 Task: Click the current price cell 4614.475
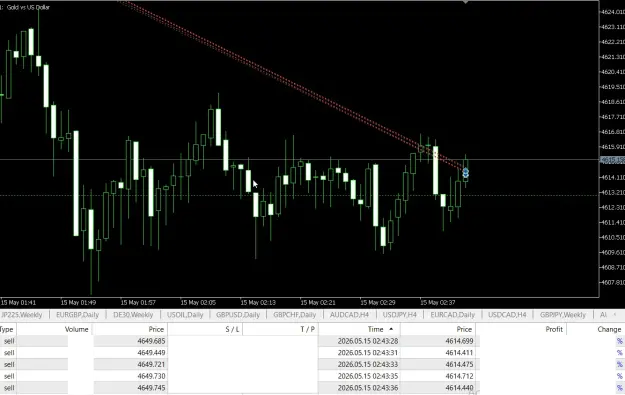click(459, 364)
